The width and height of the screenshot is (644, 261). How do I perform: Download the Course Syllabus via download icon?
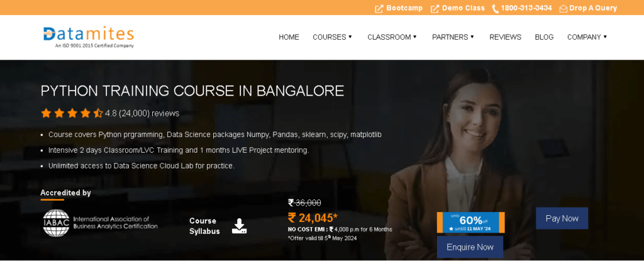pyautogui.click(x=239, y=226)
